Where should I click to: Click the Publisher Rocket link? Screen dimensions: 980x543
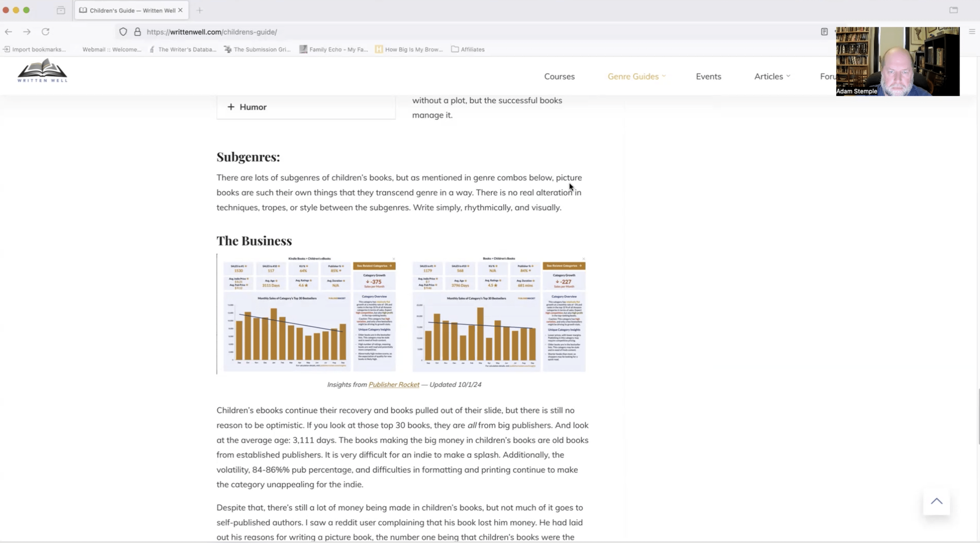click(x=394, y=384)
